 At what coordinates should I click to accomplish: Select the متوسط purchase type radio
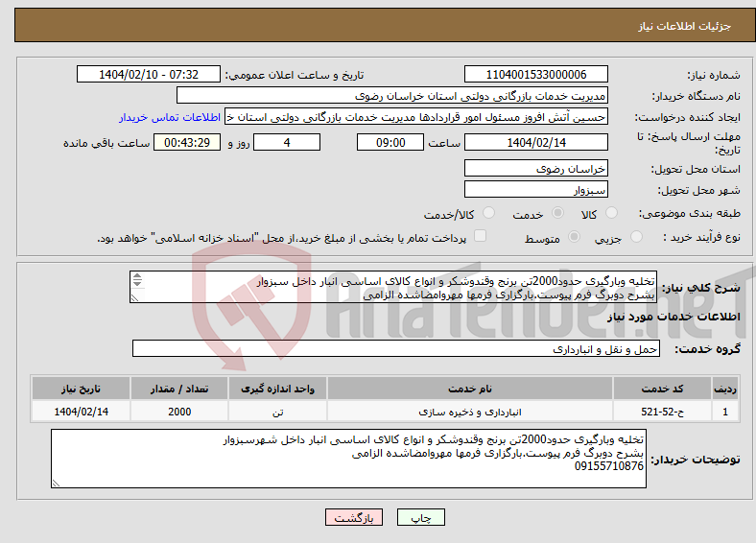pos(574,236)
